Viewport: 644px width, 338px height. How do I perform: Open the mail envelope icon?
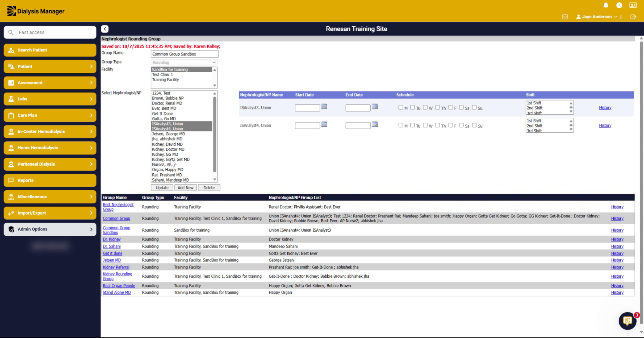coord(565,17)
